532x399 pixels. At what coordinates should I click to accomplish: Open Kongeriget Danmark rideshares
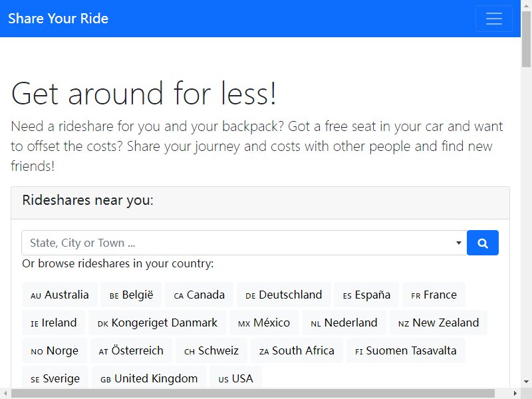click(x=157, y=323)
